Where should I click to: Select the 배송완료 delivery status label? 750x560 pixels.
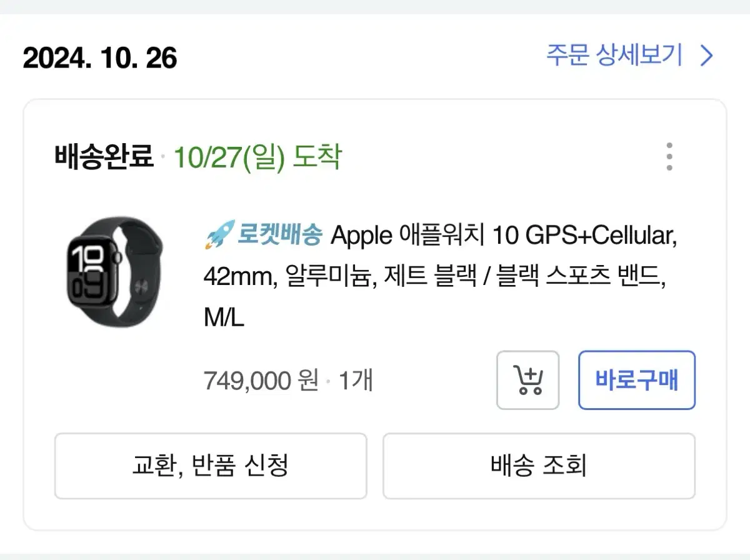102,157
